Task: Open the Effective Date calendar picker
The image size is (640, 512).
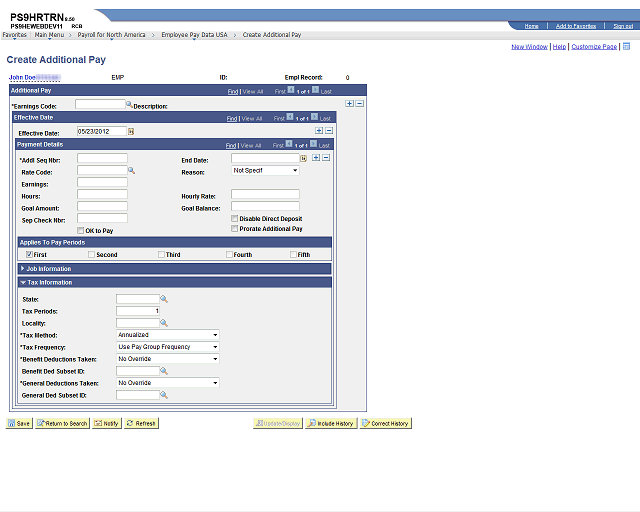Action: 131,131
